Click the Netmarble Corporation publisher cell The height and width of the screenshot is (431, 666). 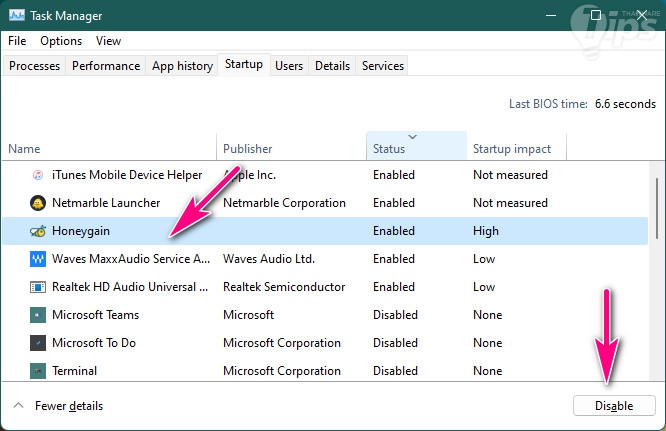click(285, 203)
